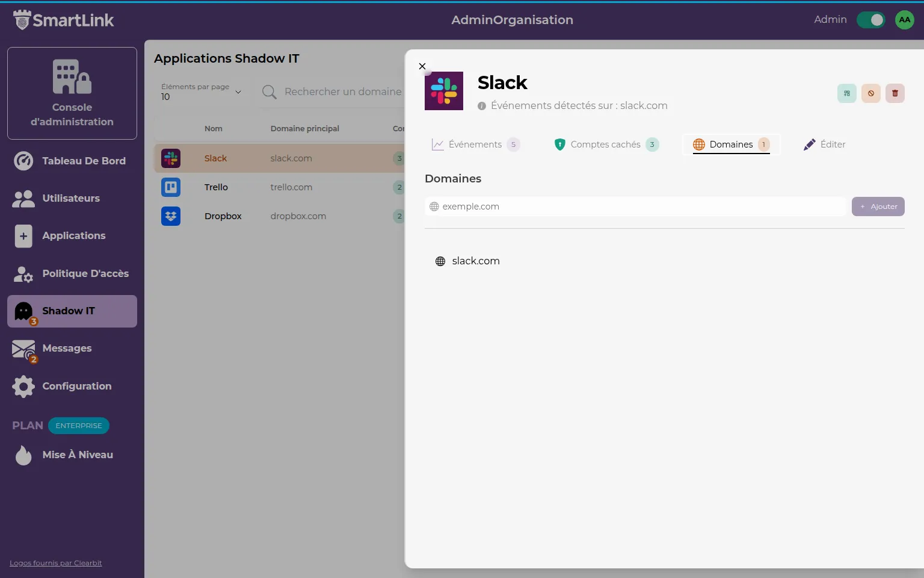The width and height of the screenshot is (924, 578).
Task: Expand the Éléments par page selector
Action: pos(202,92)
